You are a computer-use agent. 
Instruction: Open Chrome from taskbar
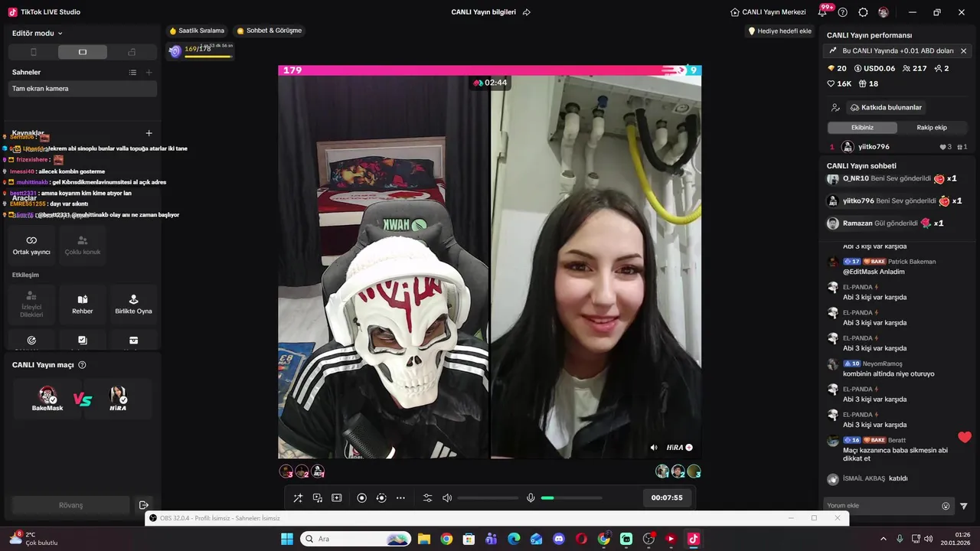pyautogui.click(x=446, y=539)
